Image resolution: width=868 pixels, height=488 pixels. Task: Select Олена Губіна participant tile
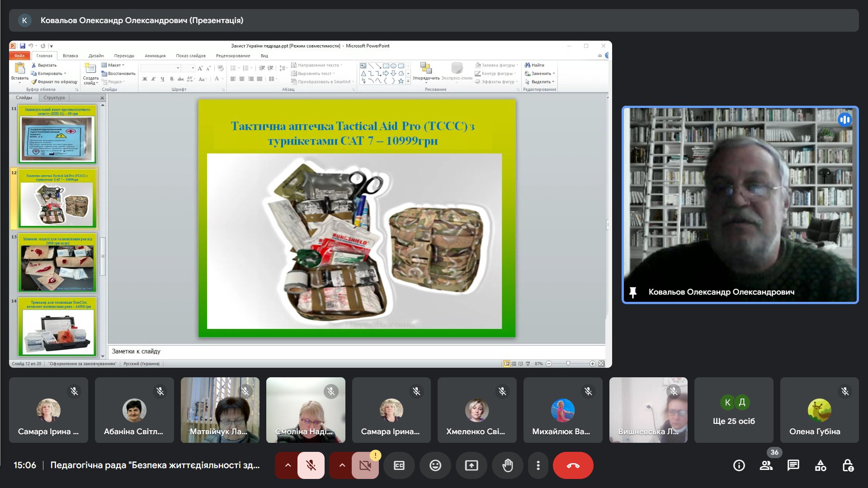click(819, 410)
